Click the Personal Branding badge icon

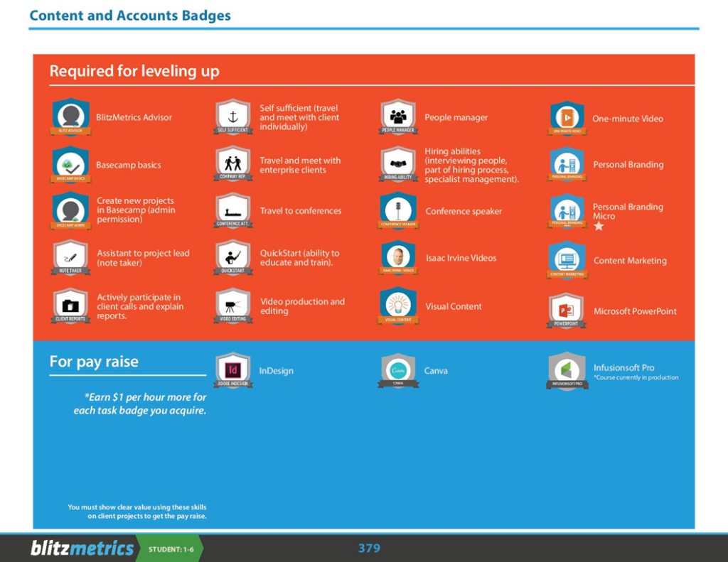point(567,165)
